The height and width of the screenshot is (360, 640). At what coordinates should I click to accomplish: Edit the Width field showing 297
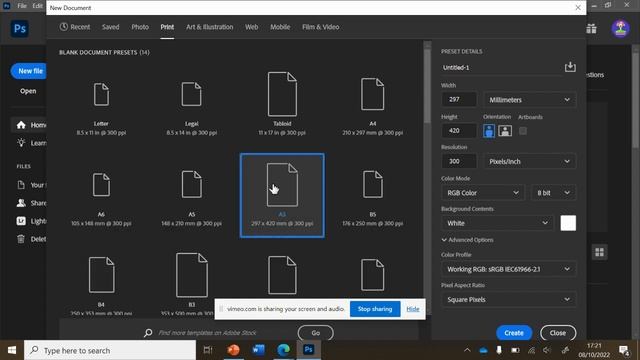tap(459, 99)
